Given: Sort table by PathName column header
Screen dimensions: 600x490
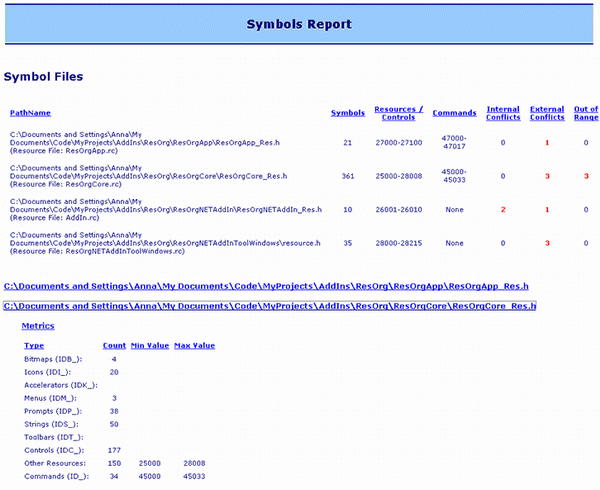Looking at the screenshot, I should 30,113.
